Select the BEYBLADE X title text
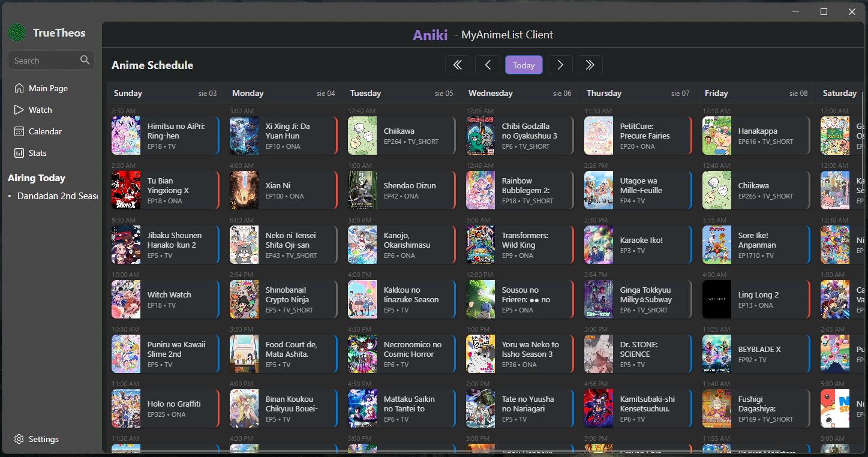Viewport: 868px width, 457px height. (759, 349)
